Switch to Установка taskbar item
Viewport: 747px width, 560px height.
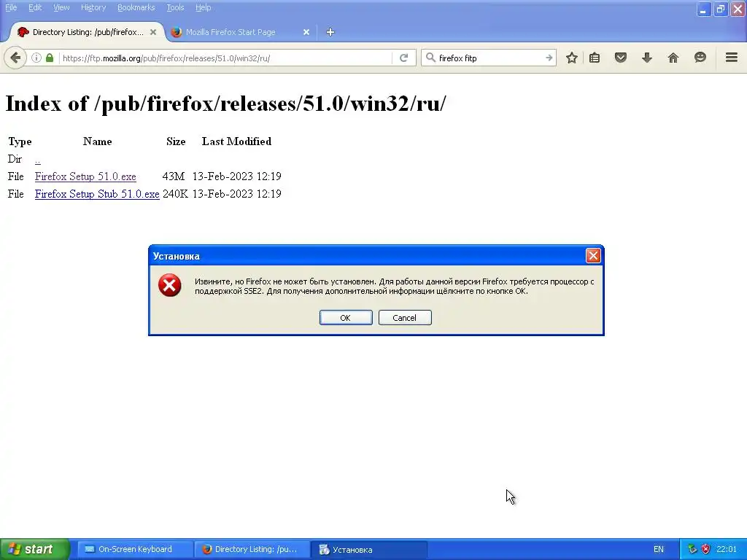coord(368,549)
